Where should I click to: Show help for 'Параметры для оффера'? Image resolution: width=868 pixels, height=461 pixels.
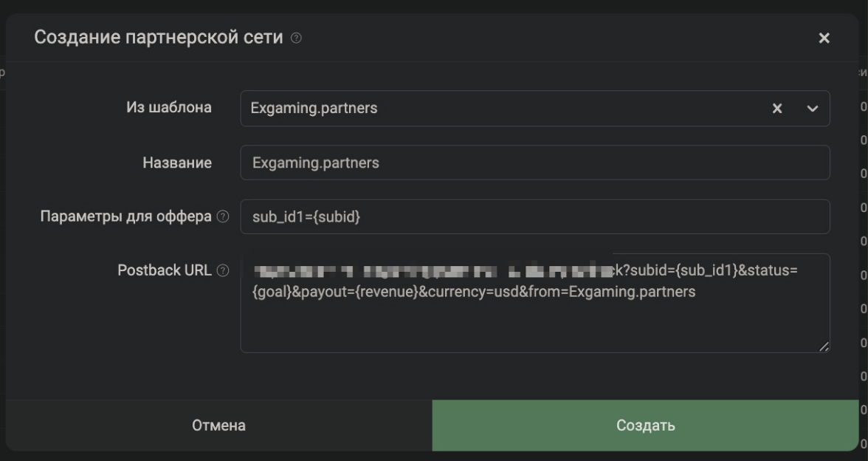point(223,216)
